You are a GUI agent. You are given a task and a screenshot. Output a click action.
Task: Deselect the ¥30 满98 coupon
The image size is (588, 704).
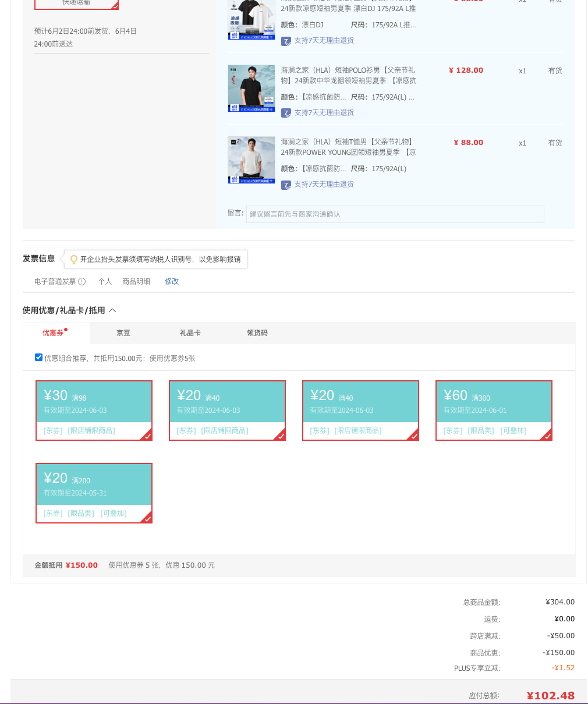point(94,410)
